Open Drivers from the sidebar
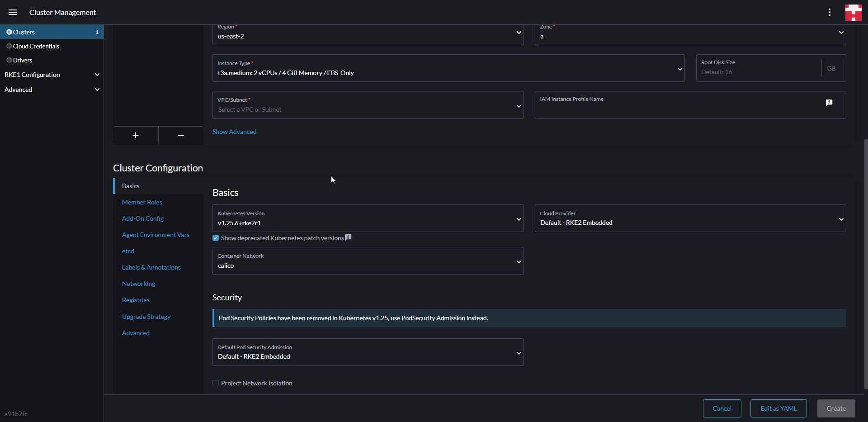The image size is (868, 422). pyautogui.click(x=23, y=60)
